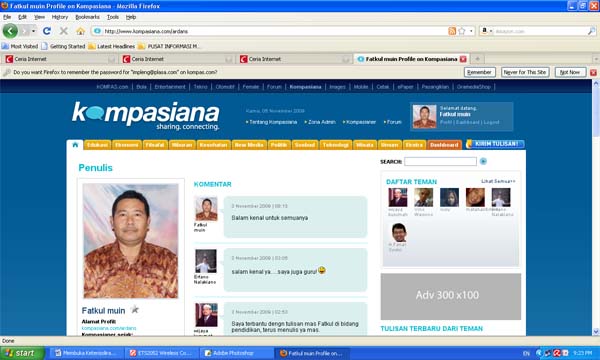This screenshot has width=600, height=360.
Task: Click the star icon beside Fatkul muin name
Action: pyautogui.click(x=135, y=309)
